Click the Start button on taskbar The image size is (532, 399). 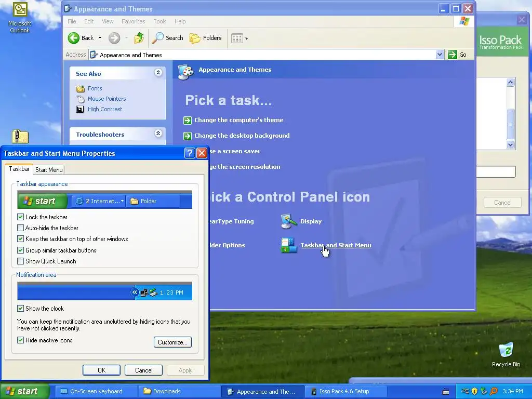[24, 391]
